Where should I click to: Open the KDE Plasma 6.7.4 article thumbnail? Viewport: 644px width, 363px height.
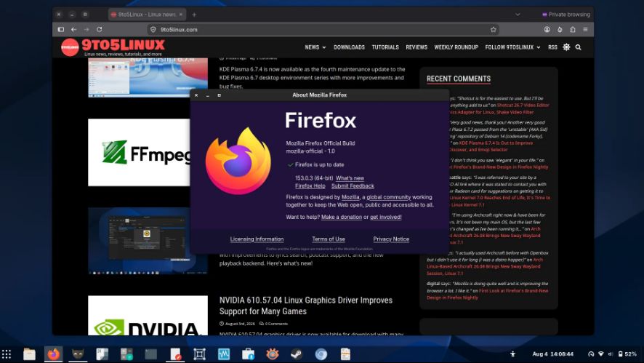[148, 78]
